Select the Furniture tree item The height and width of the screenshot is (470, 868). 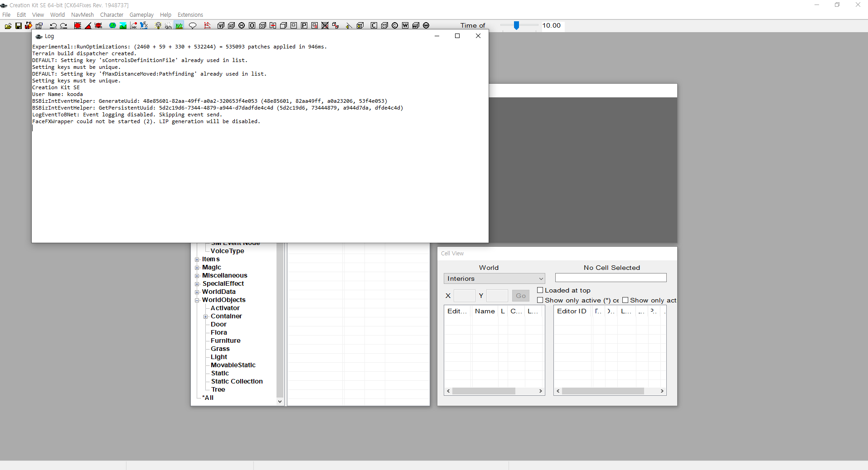(226, 341)
